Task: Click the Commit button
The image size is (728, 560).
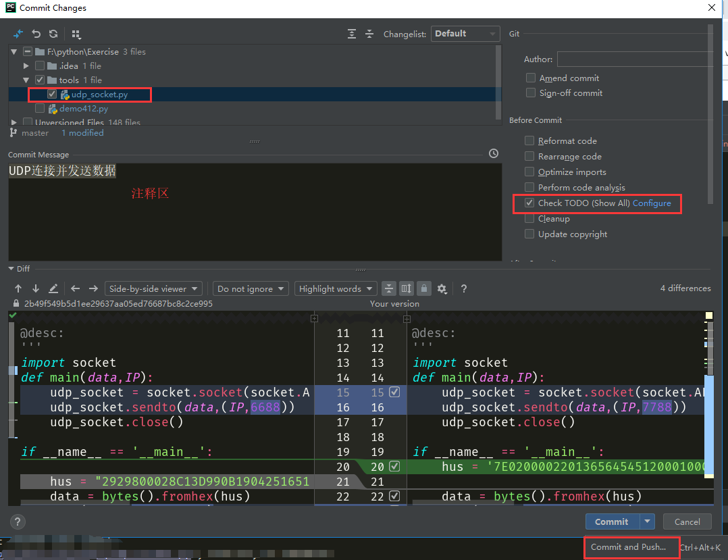Action: click(612, 521)
